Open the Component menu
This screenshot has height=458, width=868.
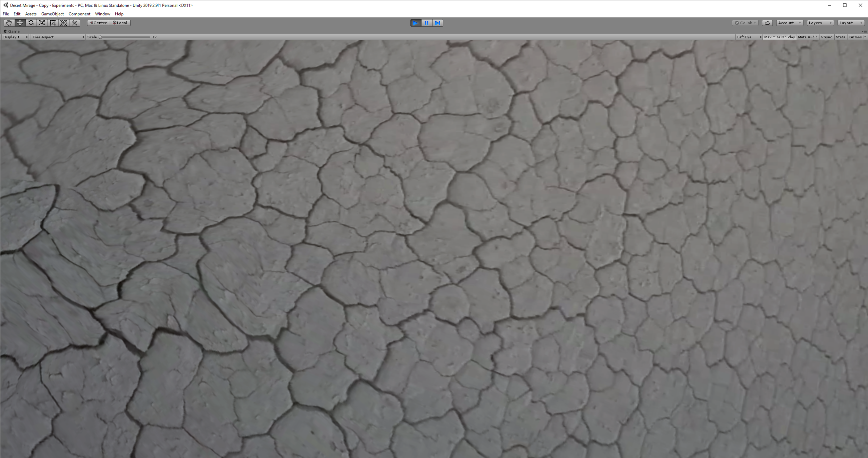point(80,14)
